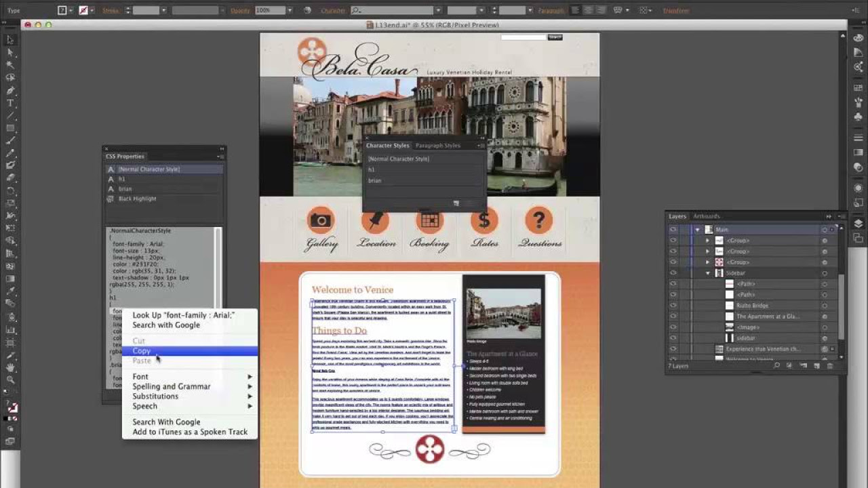Image resolution: width=868 pixels, height=488 pixels.
Task: Choose Copy from the context menu
Action: pyautogui.click(x=141, y=351)
